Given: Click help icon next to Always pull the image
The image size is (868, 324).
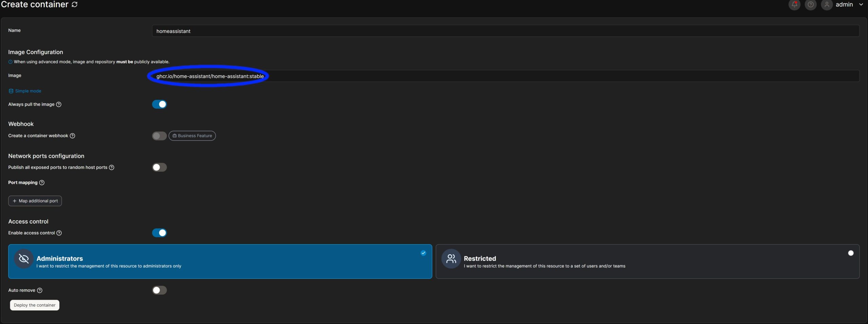Looking at the screenshot, I should click(x=59, y=104).
